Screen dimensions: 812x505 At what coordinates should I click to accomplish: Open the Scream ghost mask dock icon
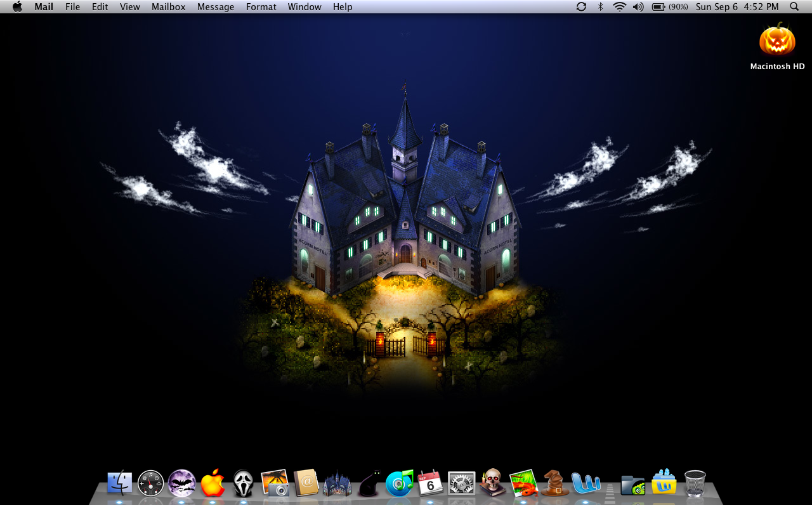pos(244,483)
